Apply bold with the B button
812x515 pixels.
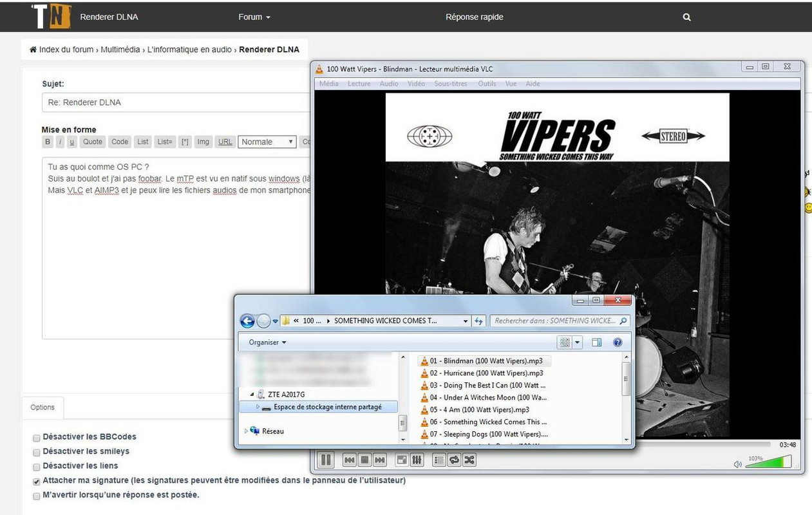tap(48, 142)
